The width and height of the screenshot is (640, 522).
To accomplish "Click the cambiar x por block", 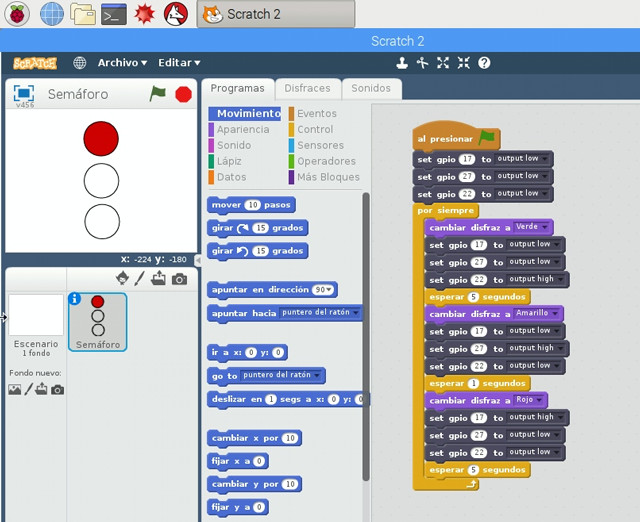I will [x=254, y=438].
